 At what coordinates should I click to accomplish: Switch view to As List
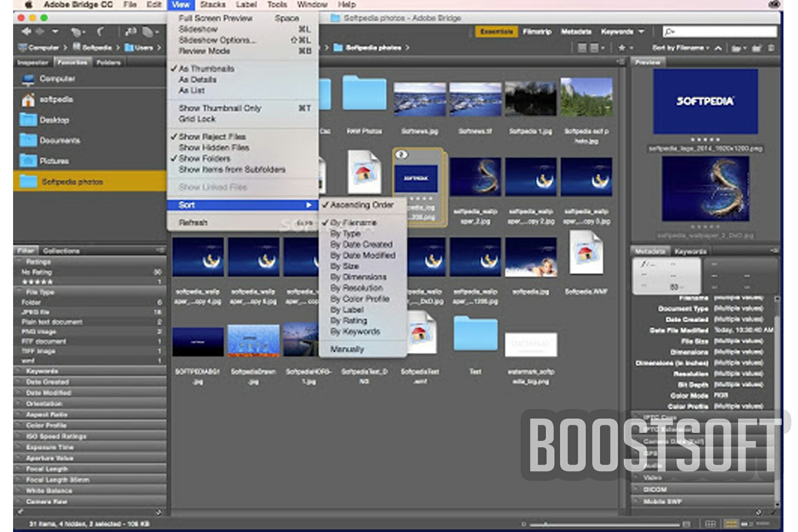tap(243, 90)
